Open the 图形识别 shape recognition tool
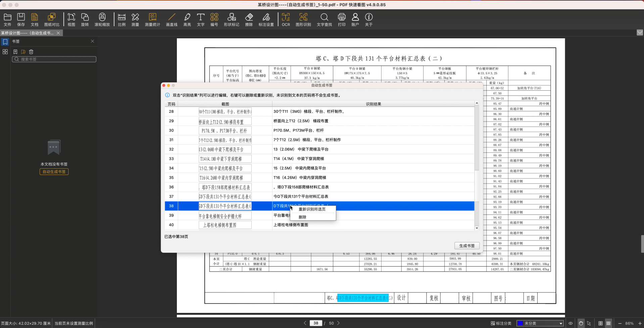Viewport: 644px width, 328px height. (x=303, y=19)
